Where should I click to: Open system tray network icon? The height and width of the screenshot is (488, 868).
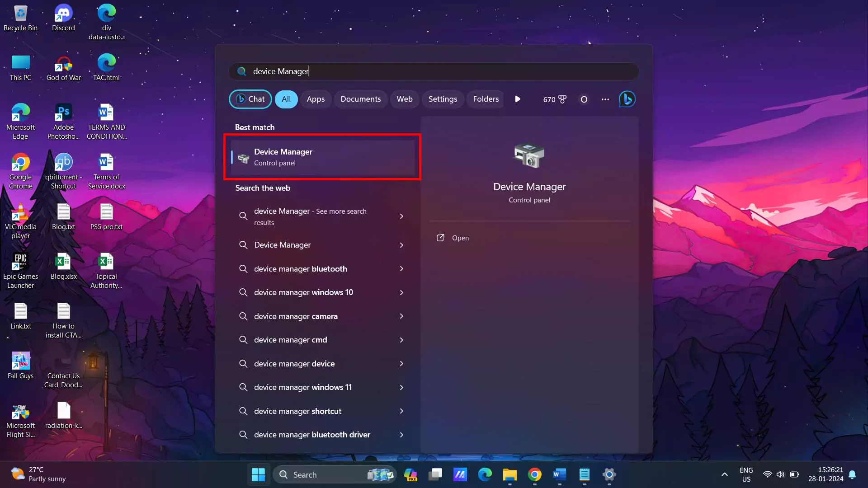click(x=767, y=474)
